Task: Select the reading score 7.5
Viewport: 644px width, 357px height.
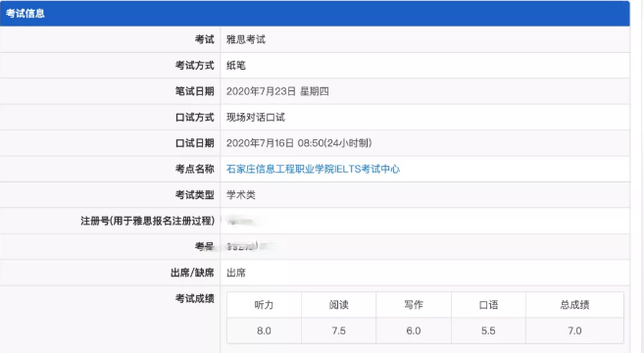Action: (339, 331)
